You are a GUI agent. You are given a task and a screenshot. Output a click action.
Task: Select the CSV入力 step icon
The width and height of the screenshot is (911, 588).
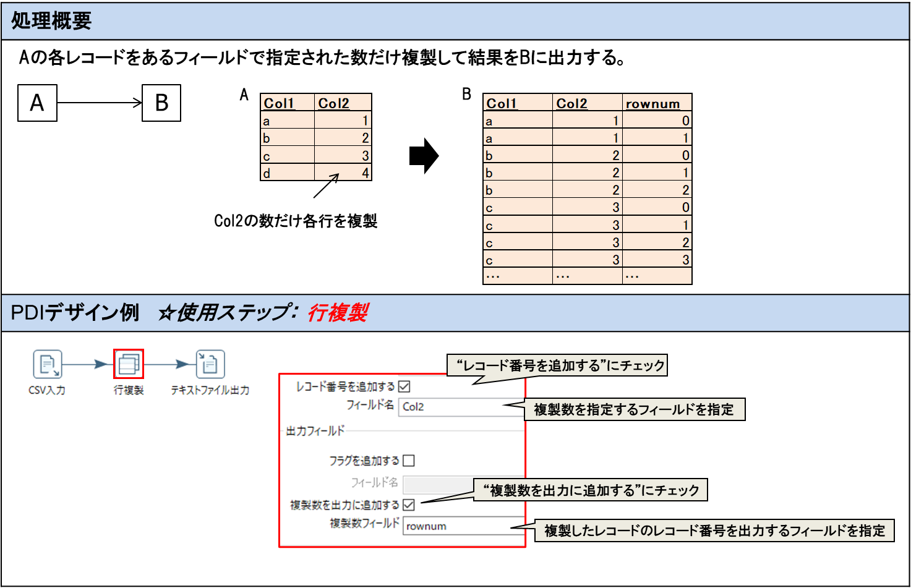[47, 364]
